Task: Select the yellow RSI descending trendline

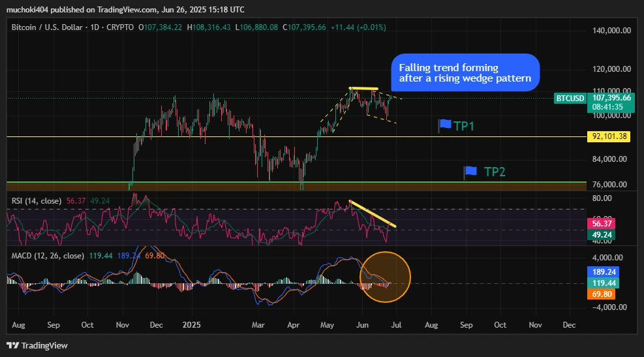Action: 373,214
